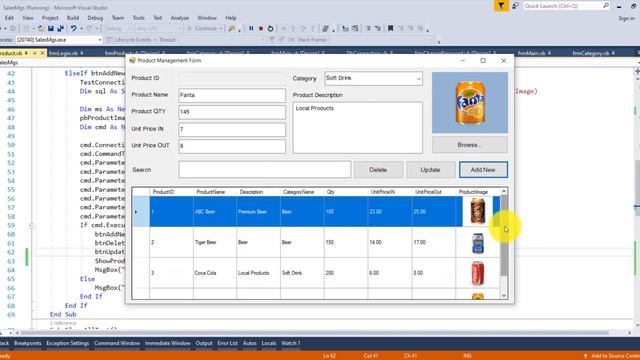
Task: Click the Update button
Action: pos(430,170)
